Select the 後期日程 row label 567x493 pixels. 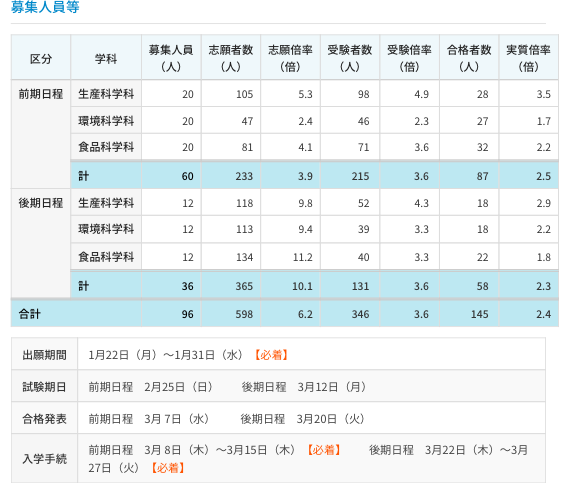pos(41,203)
